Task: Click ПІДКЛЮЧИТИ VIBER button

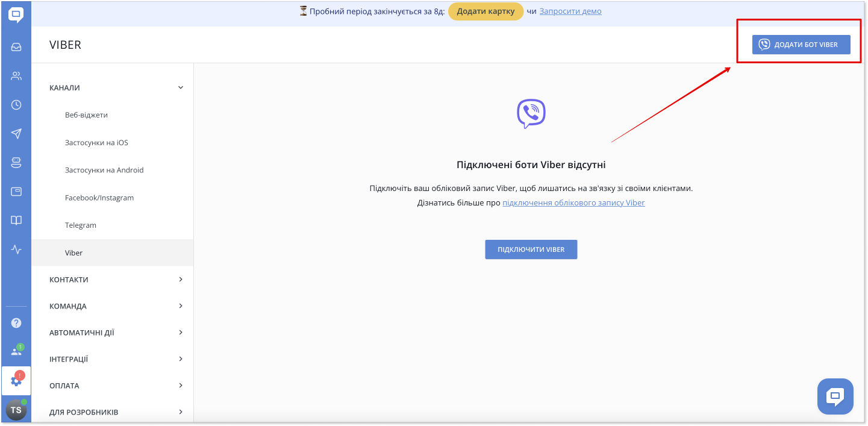Action: point(531,249)
